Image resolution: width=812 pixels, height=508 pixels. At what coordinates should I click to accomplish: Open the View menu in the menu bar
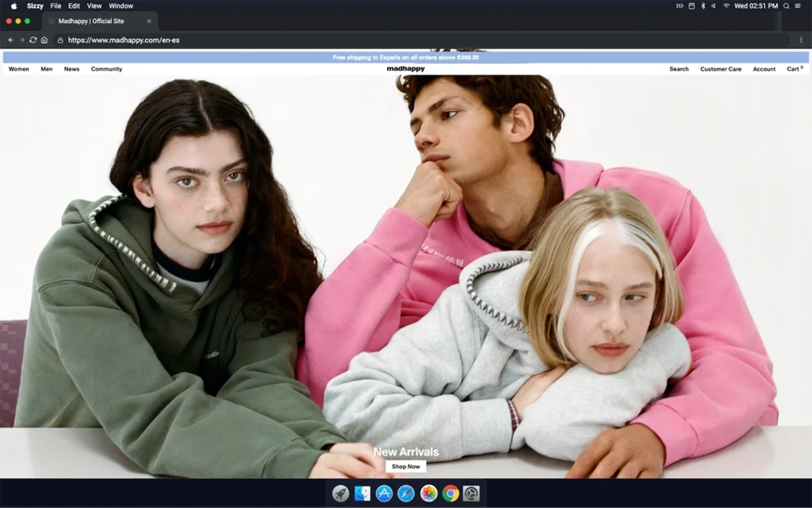point(94,6)
